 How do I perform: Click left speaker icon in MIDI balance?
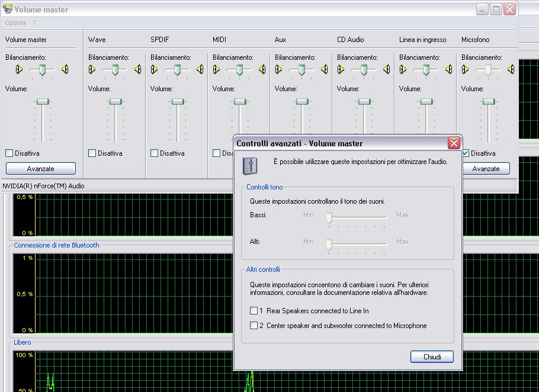tap(216, 69)
